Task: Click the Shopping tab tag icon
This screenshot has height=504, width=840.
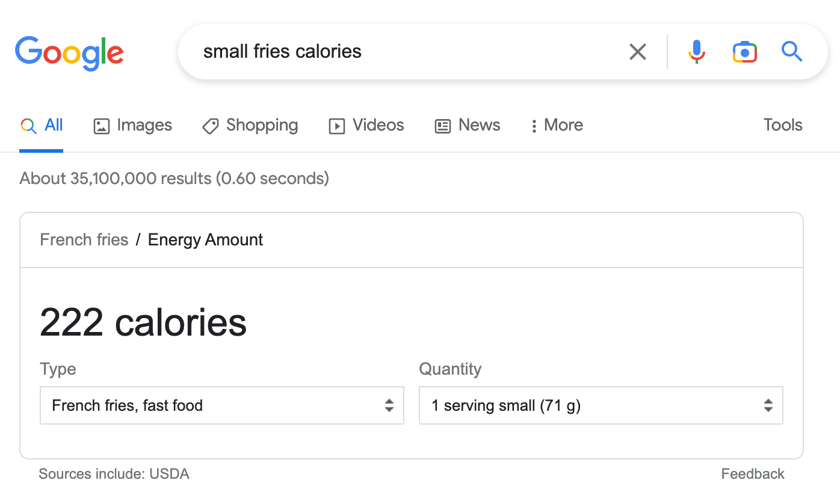Action: [x=211, y=126]
